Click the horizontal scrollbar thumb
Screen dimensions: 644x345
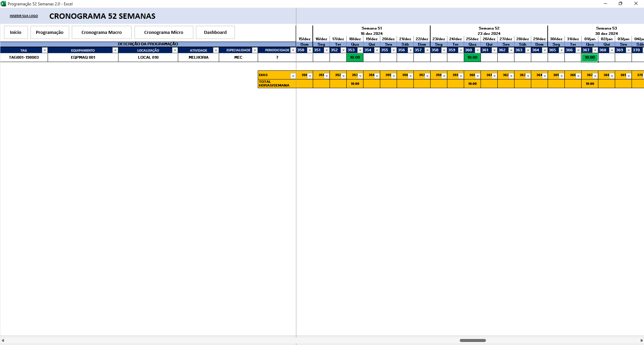(473, 340)
